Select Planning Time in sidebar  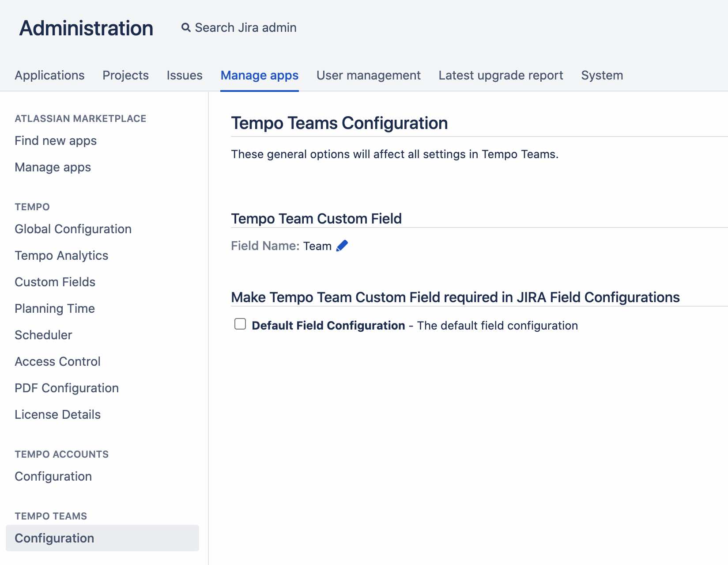point(55,309)
